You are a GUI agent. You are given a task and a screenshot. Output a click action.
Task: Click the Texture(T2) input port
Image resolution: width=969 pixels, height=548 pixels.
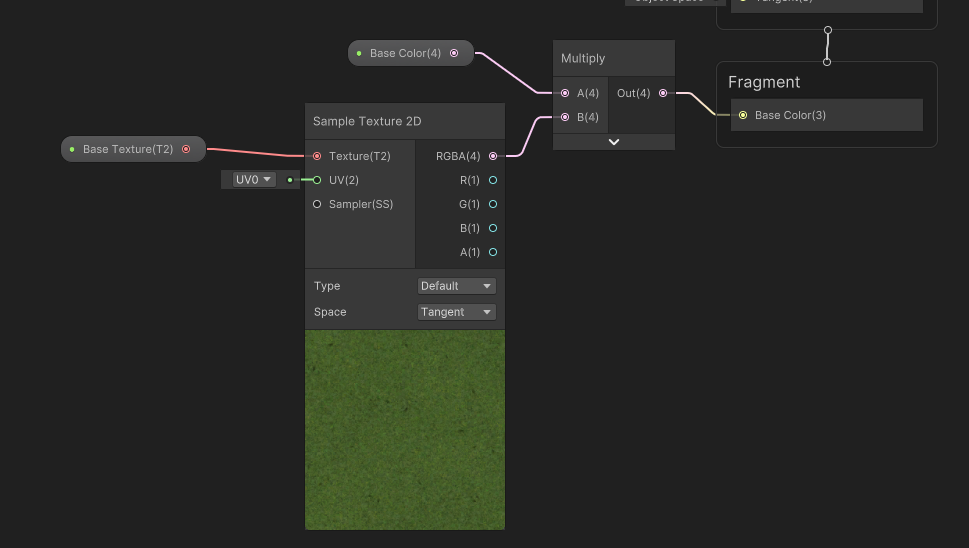(x=317, y=156)
